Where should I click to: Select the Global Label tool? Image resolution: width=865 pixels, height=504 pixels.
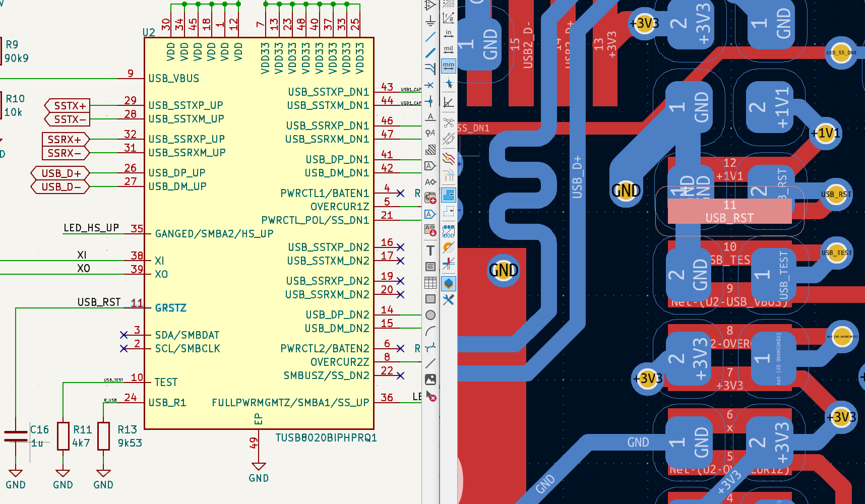[430, 166]
